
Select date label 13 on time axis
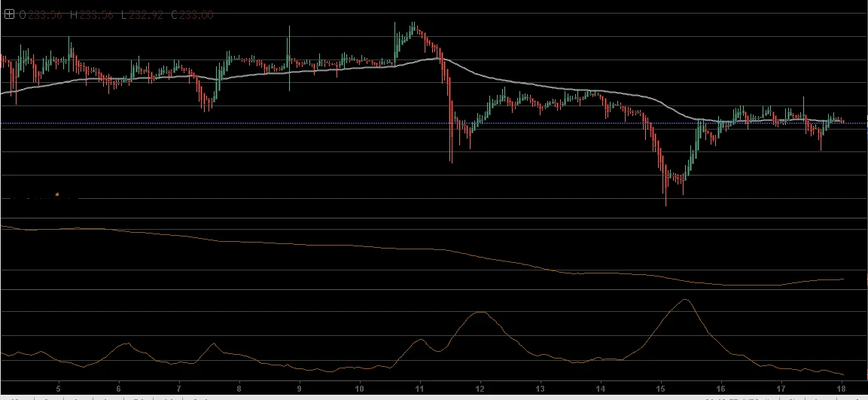(x=541, y=389)
